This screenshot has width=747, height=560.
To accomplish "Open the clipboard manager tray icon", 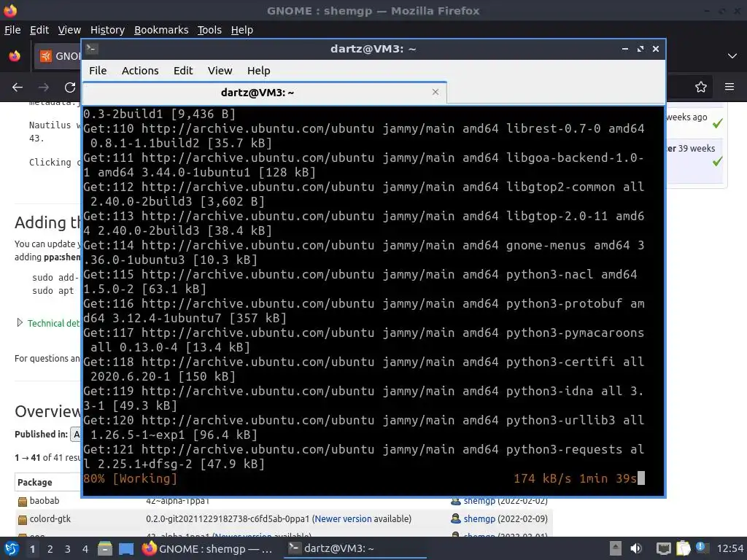I will coord(683,548).
